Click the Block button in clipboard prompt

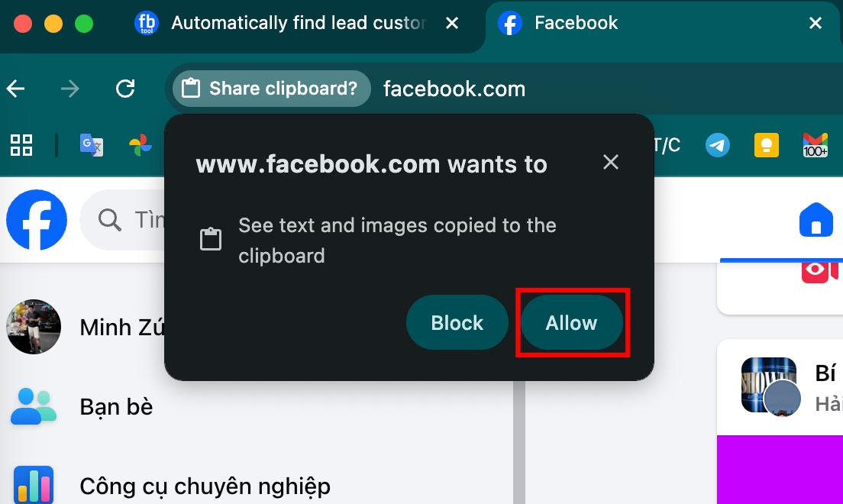tap(457, 322)
